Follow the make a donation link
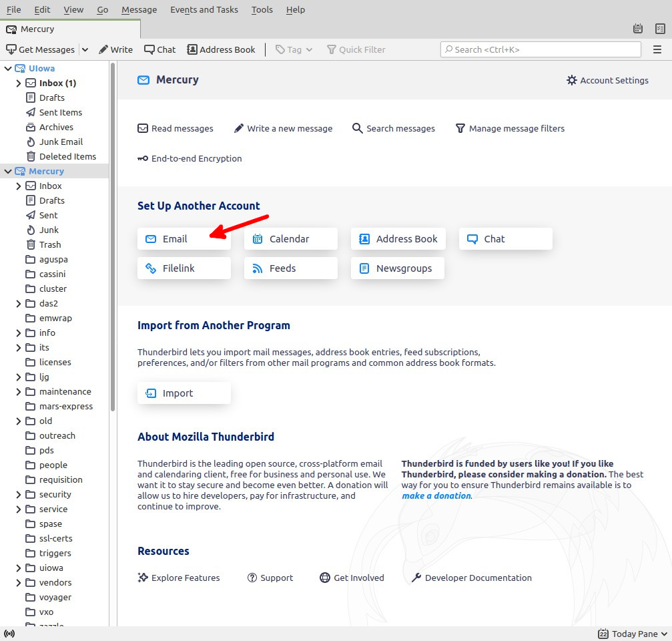This screenshot has width=672, height=641. 436,495
